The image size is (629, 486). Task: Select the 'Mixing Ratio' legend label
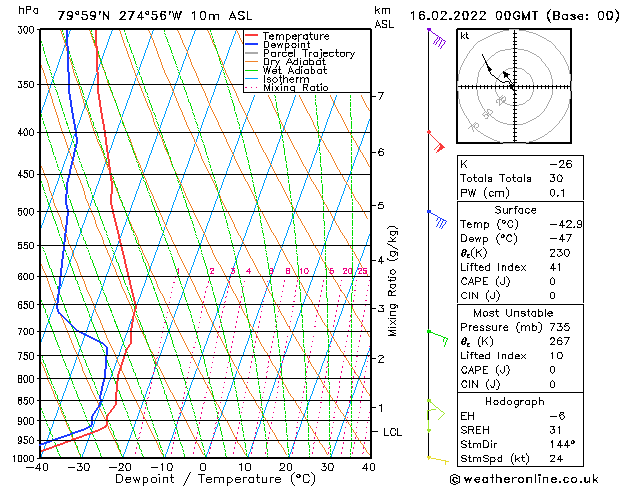click(x=296, y=87)
